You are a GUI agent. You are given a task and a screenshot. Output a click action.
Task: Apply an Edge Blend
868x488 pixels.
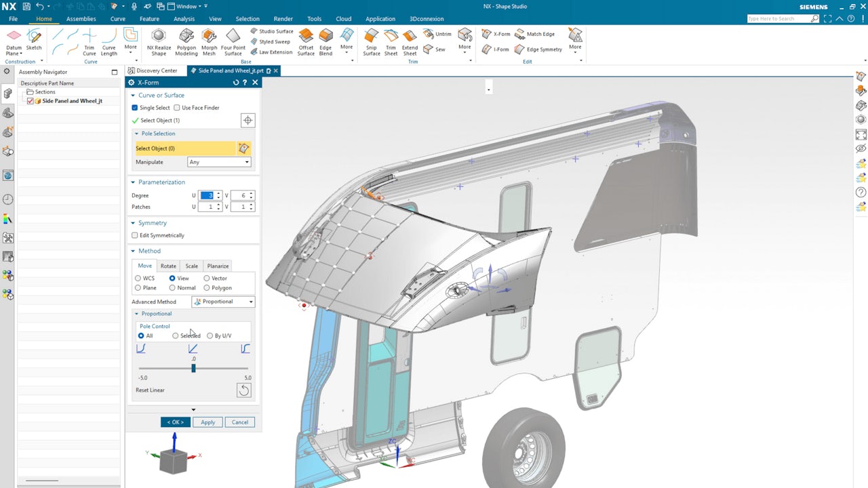pos(325,41)
